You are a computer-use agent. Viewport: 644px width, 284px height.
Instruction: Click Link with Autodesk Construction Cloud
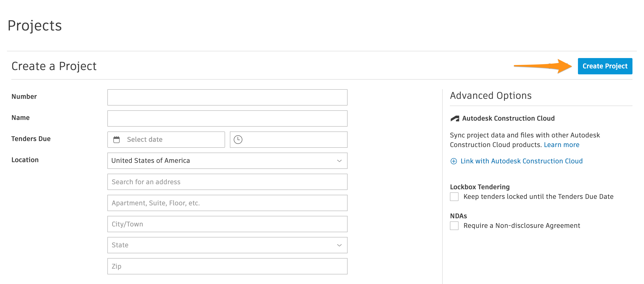[521, 161]
